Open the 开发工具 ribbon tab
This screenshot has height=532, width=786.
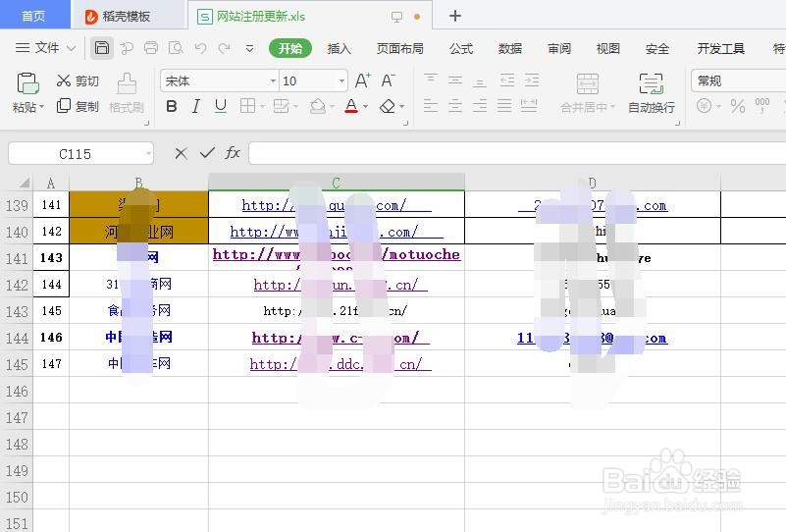tap(721, 49)
